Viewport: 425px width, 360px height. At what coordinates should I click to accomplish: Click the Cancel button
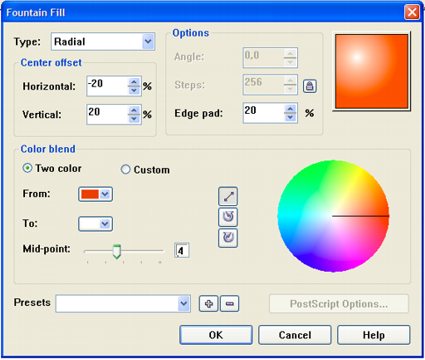295,335
